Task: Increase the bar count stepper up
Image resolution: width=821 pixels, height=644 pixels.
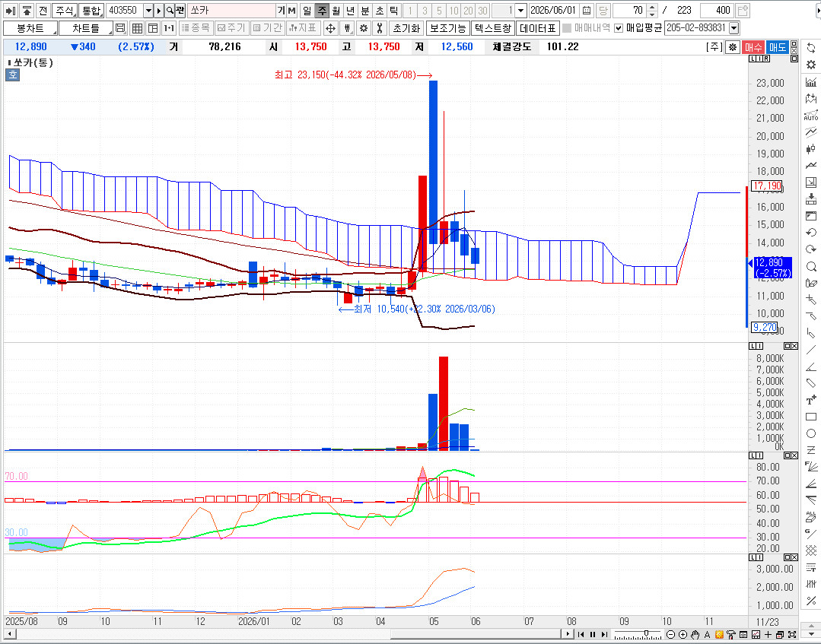Action: [652, 8]
